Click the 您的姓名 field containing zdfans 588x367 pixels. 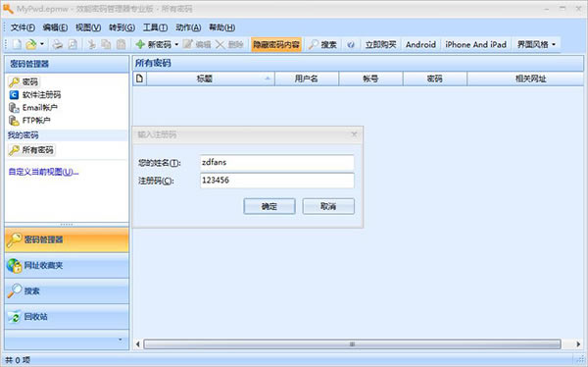277,162
